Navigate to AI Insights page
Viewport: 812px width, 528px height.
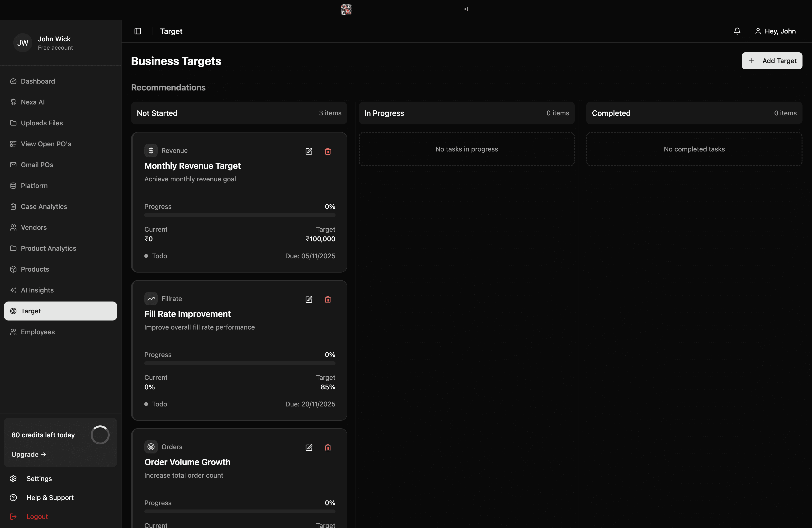click(37, 290)
